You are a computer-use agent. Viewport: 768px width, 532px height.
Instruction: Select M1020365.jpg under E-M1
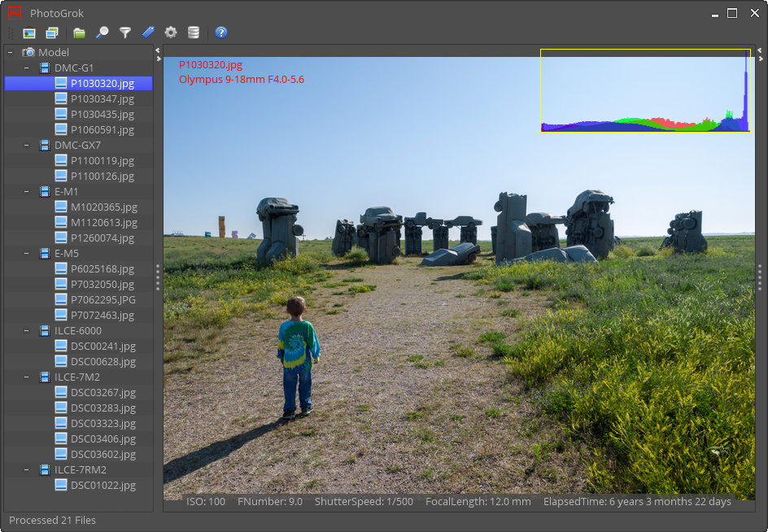(103, 207)
